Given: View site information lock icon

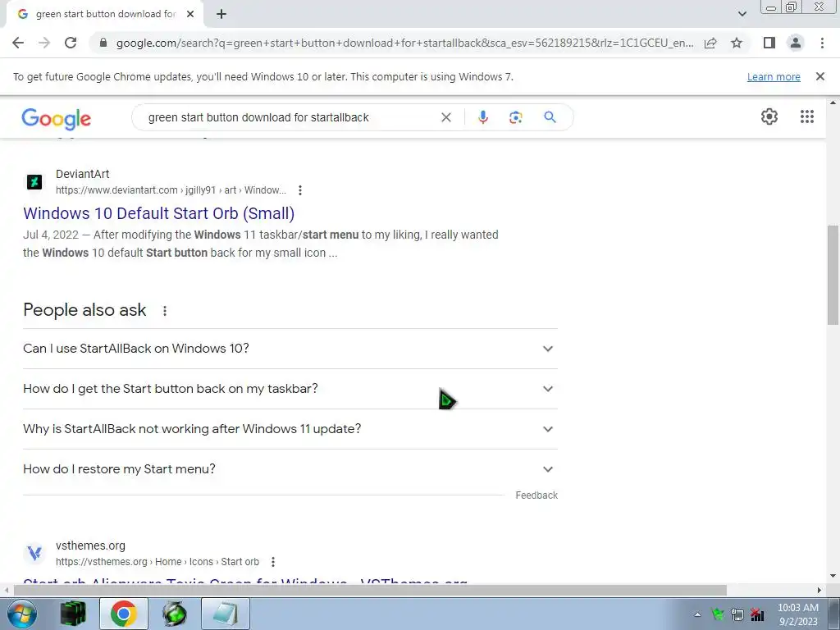Looking at the screenshot, I should pyautogui.click(x=103, y=43).
